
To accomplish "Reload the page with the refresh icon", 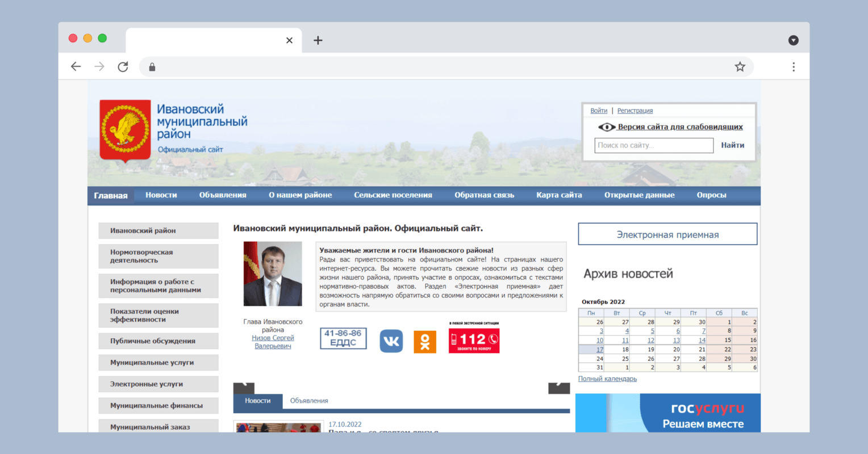I will (123, 67).
